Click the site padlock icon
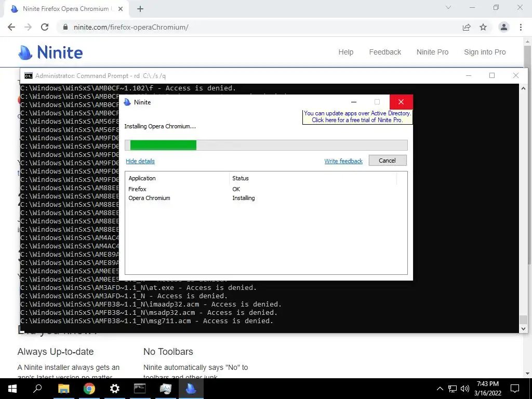Image resolution: width=532 pixels, height=399 pixels. pos(65,27)
